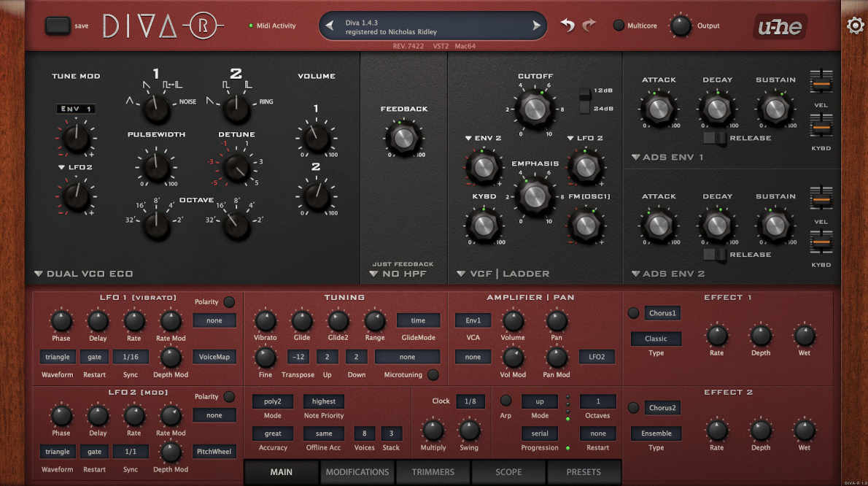Viewport: 868px width, 486px height.
Task: Click the ENV 2 VEL slider
Action: (x=821, y=199)
